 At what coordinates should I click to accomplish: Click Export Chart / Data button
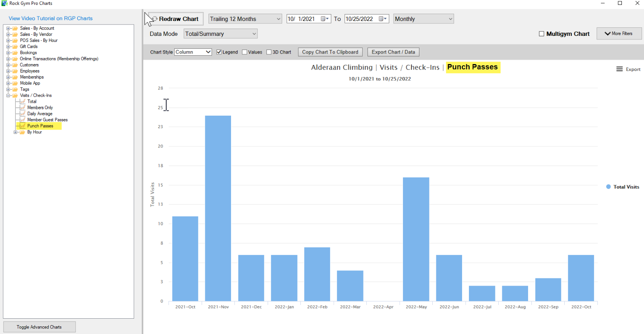393,52
